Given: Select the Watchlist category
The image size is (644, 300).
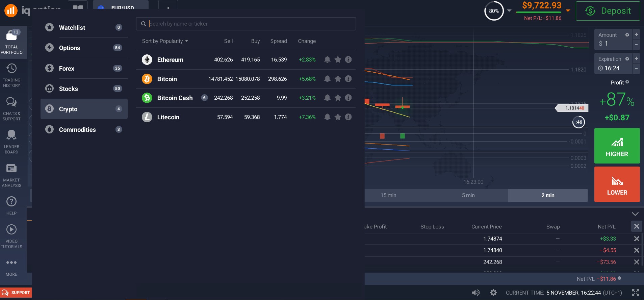Looking at the screenshot, I should point(84,27).
